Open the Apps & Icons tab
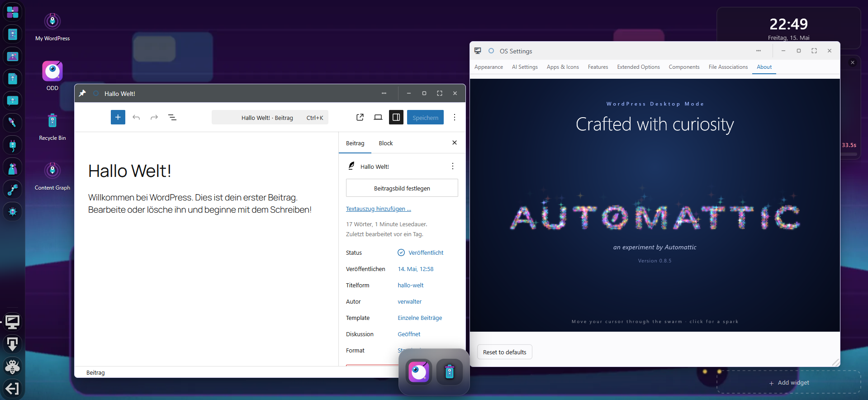 [x=563, y=67]
